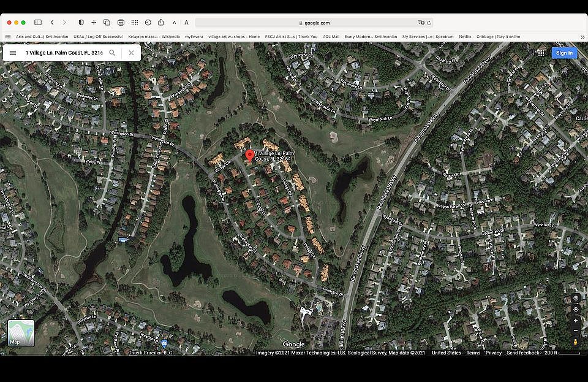This screenshot has height=382, width=588.
Task: Go back with Safari back arrow
Action: click(52, 23)
